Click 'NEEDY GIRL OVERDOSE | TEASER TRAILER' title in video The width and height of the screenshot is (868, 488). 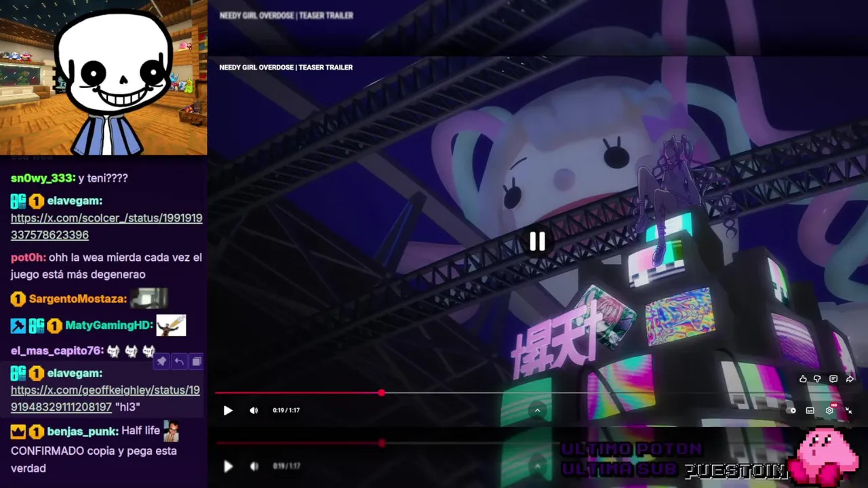pos(286,67)
